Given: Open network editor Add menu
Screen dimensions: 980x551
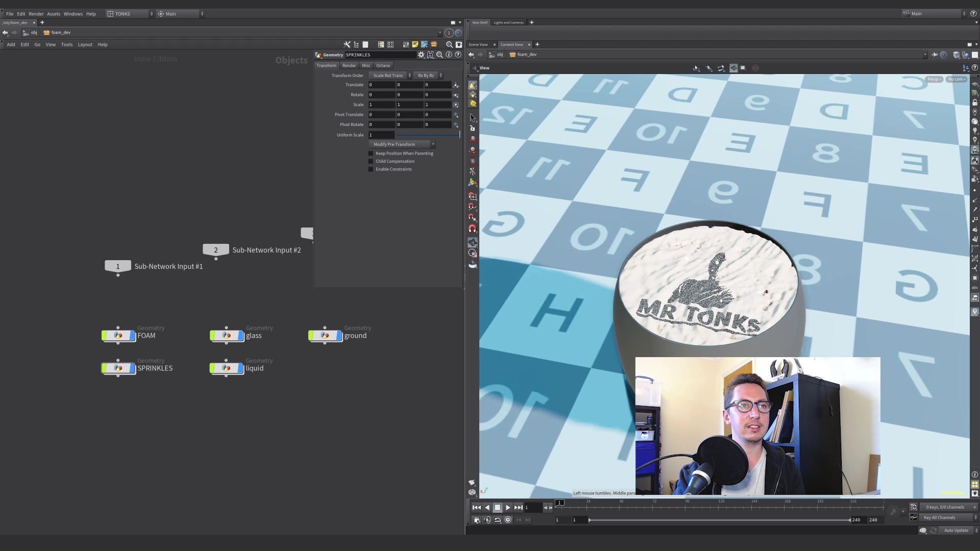Looking at the screenshot, I should pyautogui.click(x=11, y=44).
